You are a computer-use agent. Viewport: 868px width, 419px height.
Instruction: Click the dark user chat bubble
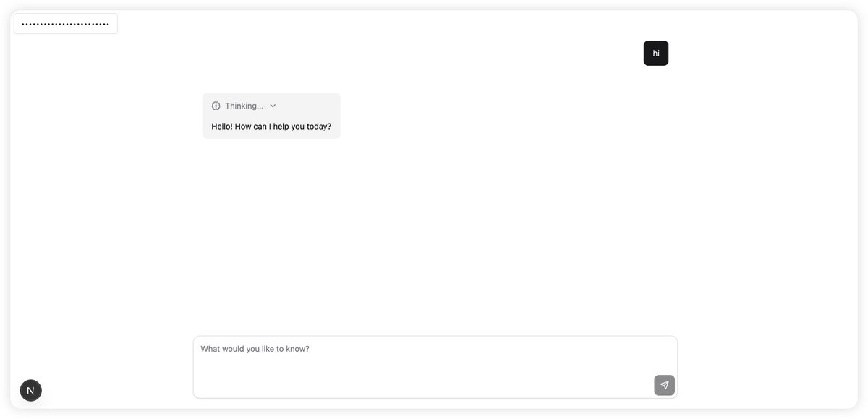click(x=656, y=53)
